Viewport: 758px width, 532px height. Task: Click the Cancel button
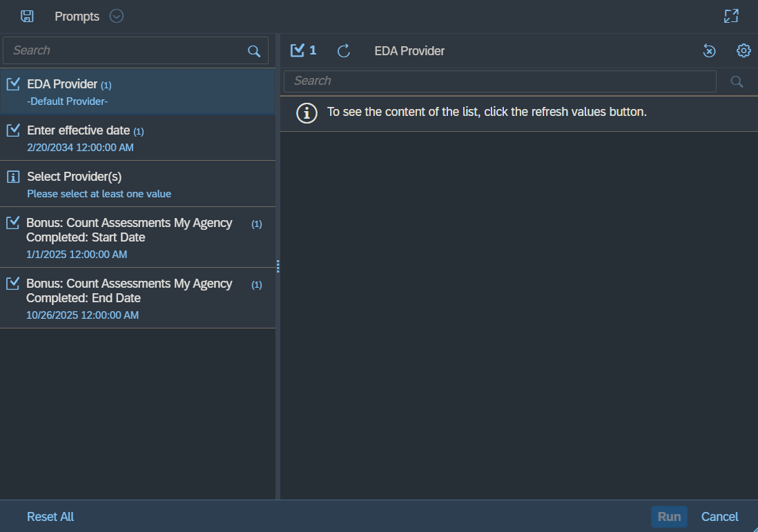pyautogui.click(x=719, y=517)
